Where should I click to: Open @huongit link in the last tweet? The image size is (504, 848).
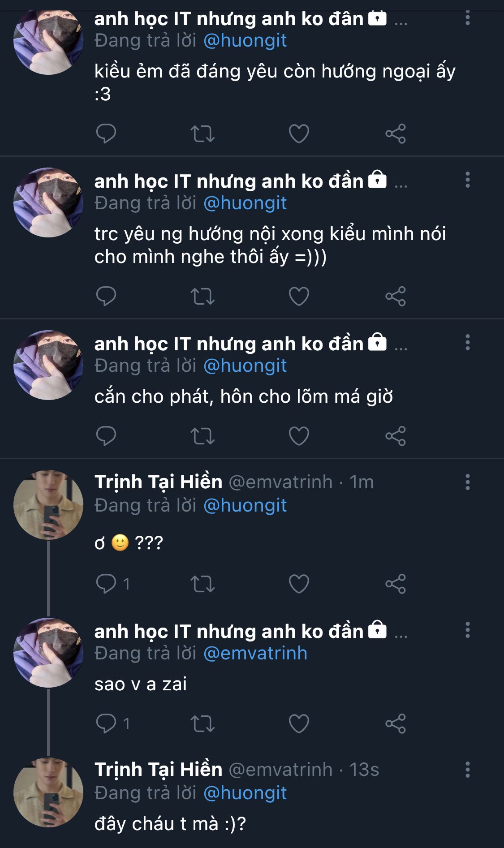coord(245,793)
